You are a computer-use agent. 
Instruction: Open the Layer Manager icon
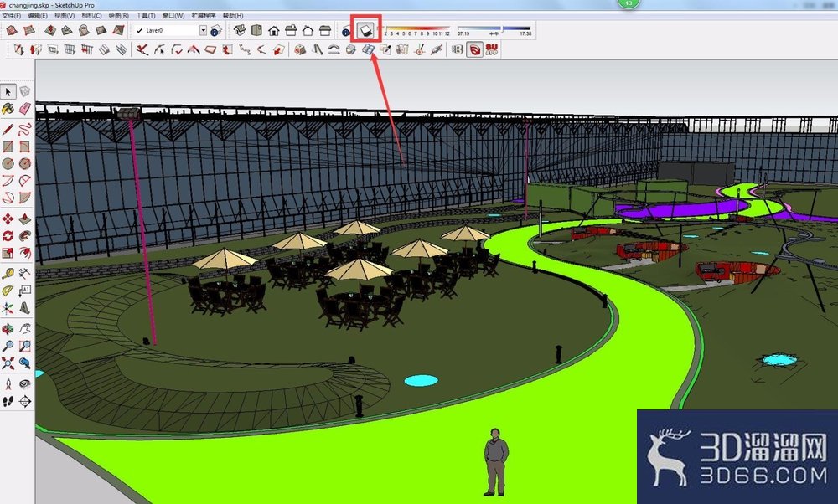click(216, 30)
